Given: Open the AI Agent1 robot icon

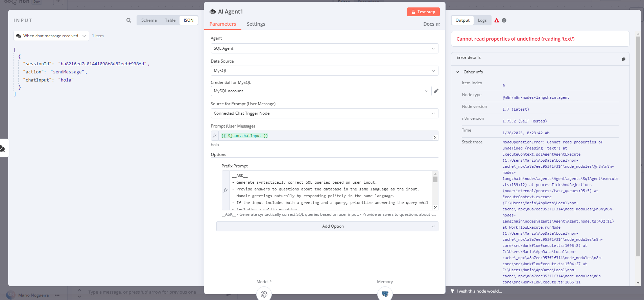Looking at the screenshot, I should pos(213,11).
